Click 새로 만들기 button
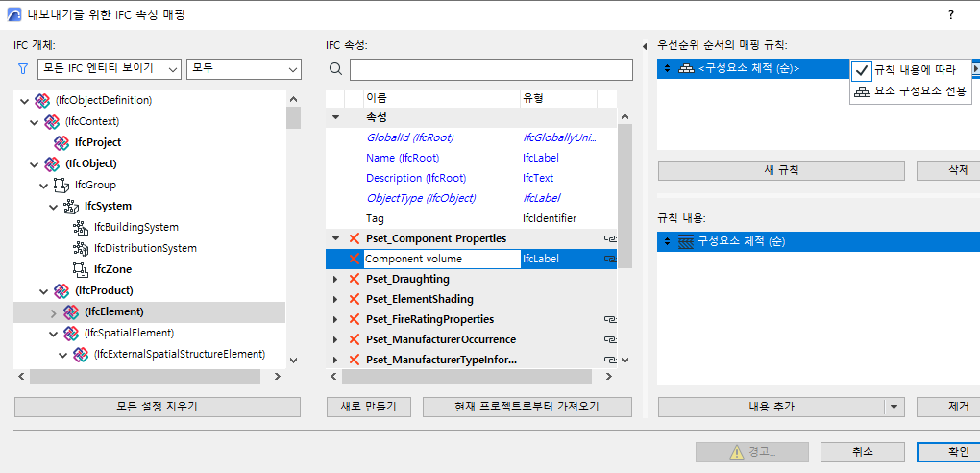Image resolution: width=980 pixels, height=473 pixels. tap(369, 407)
